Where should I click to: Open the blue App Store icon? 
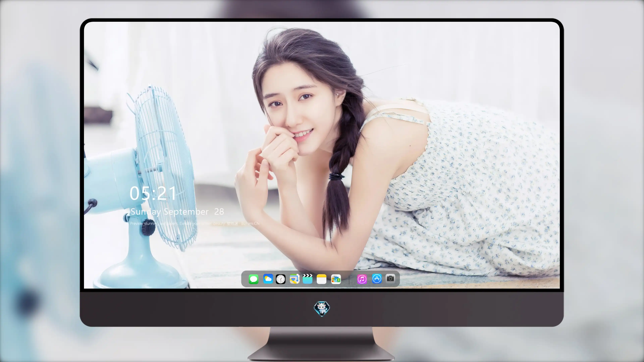pyautogui.click(x=377, y=279)
